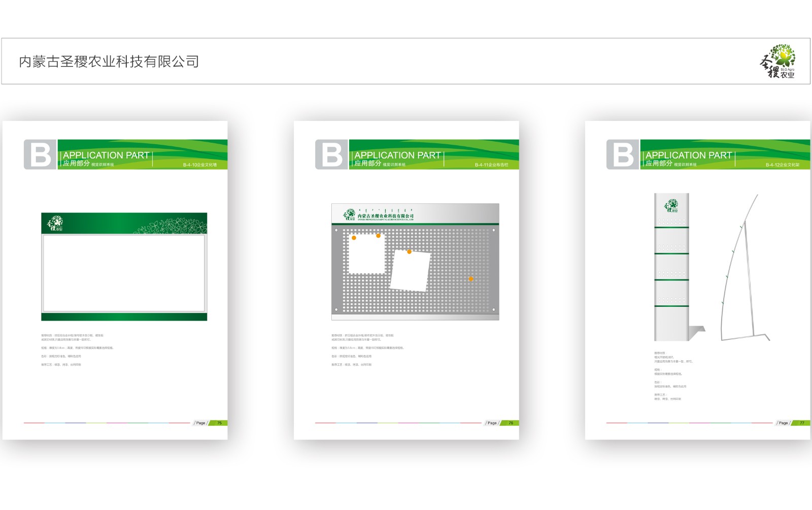The image size is (812, 510).
Task: Select the company name title in top header
Action: [x=109, y=61]
